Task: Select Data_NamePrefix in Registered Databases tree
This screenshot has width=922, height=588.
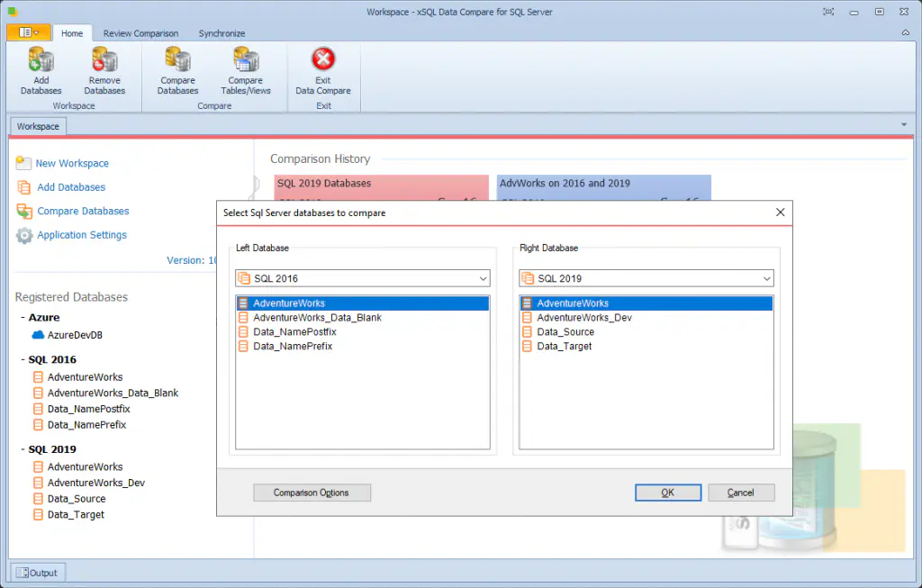Action: [x=87, y=424]
